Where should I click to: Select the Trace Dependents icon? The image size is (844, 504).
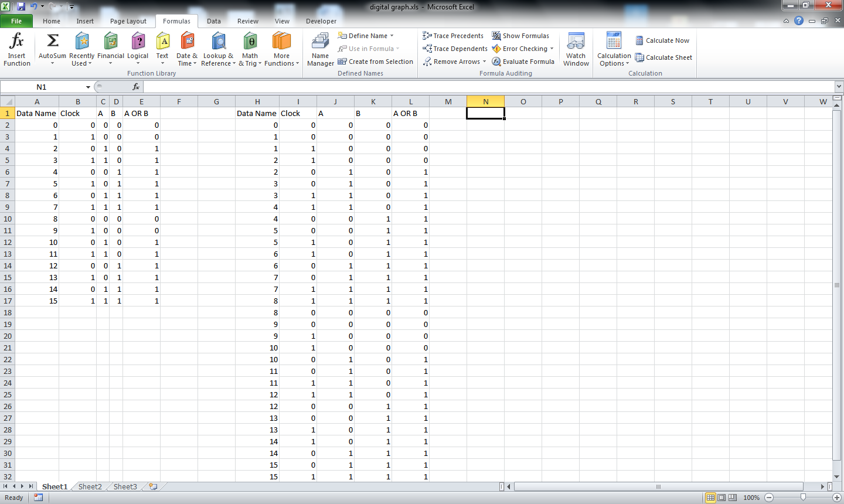(x=455, y=48)
